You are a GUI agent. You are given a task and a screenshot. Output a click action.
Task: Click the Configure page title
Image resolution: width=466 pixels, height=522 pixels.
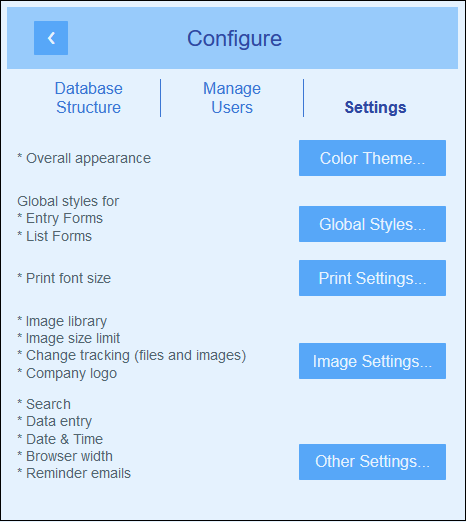(234, 39)
